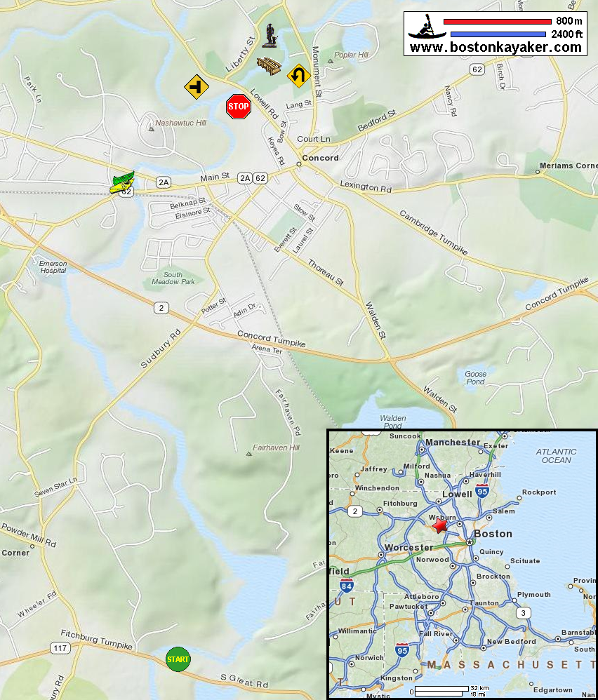This screenshot has height=700, width=598.
Task: Click the green START marker
Action: (x=178, y=659)
